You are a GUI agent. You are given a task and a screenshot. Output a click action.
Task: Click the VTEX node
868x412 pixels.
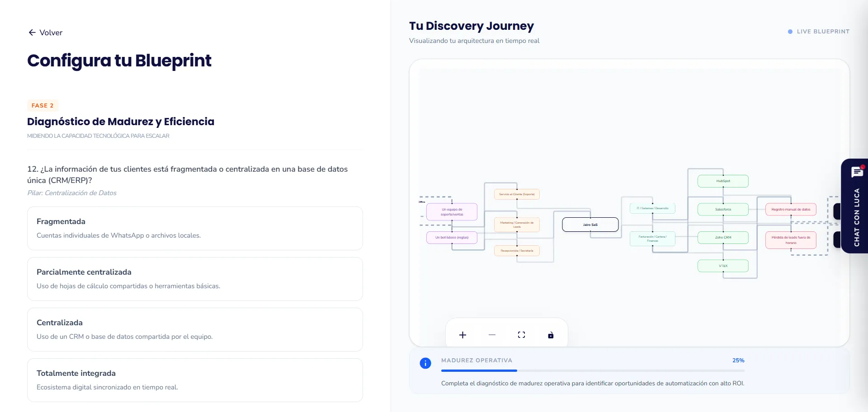pyautogui.click(x=723, y=266)
